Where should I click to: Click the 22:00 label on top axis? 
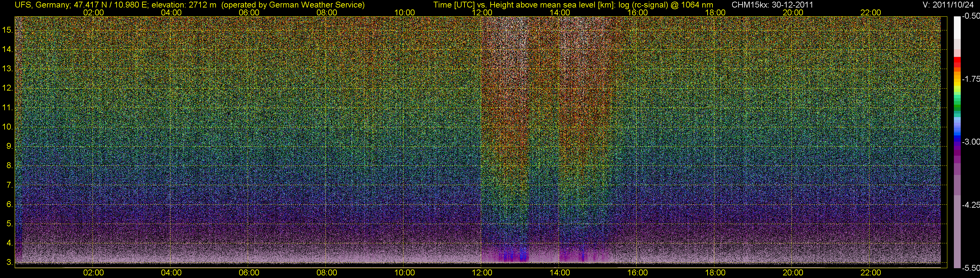pos(871,12)
